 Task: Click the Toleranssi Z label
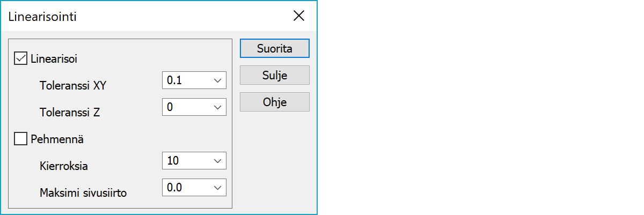coord(70,113)
